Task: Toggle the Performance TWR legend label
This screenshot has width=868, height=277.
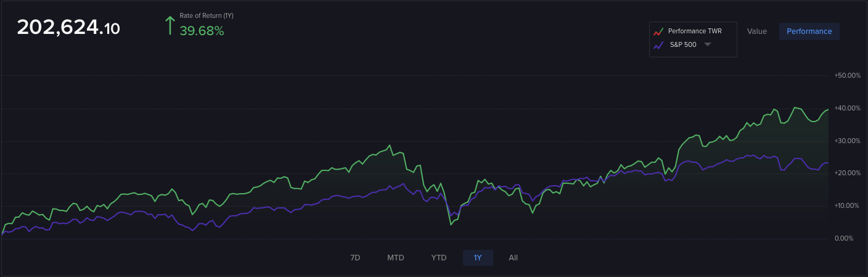Action: tap(695, 31)
